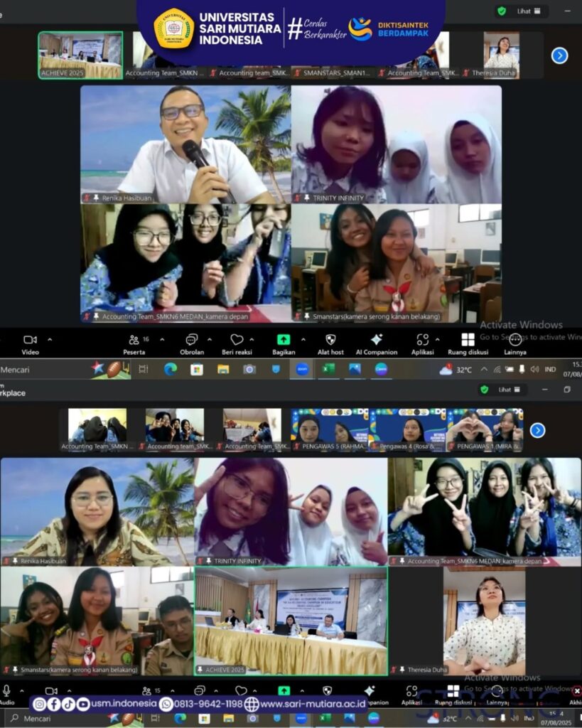Open Canva from upper taskbar

pyautogui.click(x=381, y=369)
